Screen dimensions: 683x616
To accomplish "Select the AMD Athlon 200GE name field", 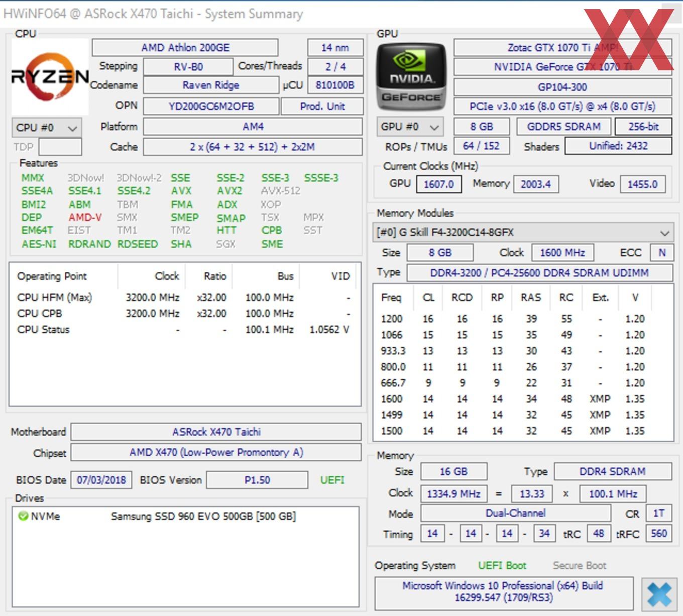I will click(x=185, y=48).
